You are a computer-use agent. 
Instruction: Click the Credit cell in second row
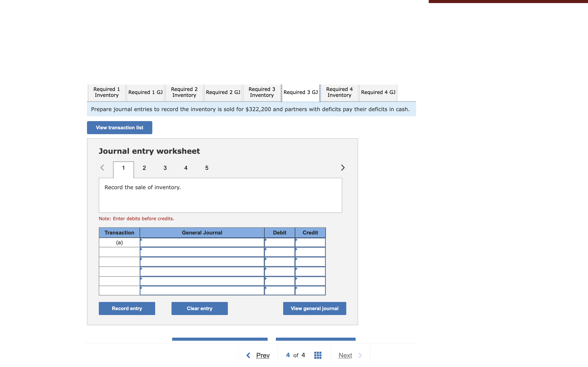pyautogui.click(x=310, y=252)
